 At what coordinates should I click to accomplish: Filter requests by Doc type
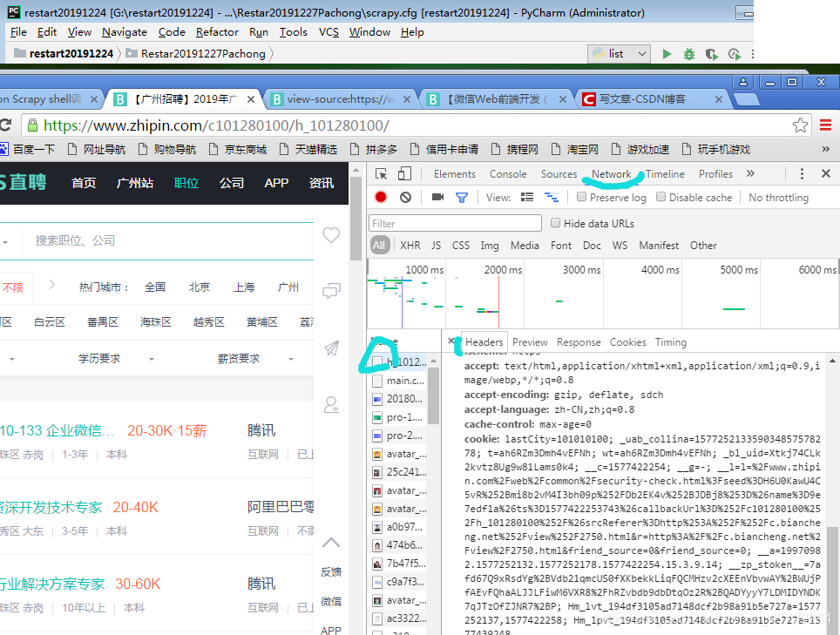click(x=592, y=246)
